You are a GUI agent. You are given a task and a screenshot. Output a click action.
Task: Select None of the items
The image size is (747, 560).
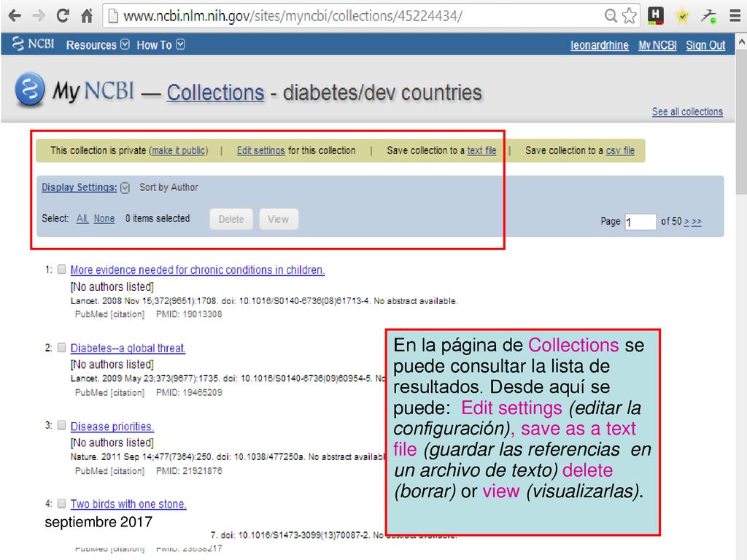(x=104, y=219)
